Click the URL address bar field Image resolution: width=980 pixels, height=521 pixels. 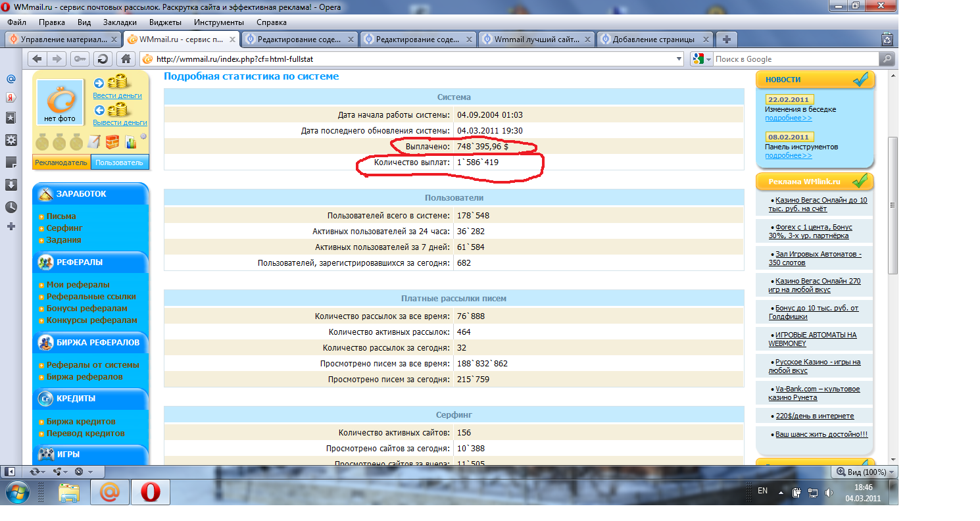coord(411,59)
